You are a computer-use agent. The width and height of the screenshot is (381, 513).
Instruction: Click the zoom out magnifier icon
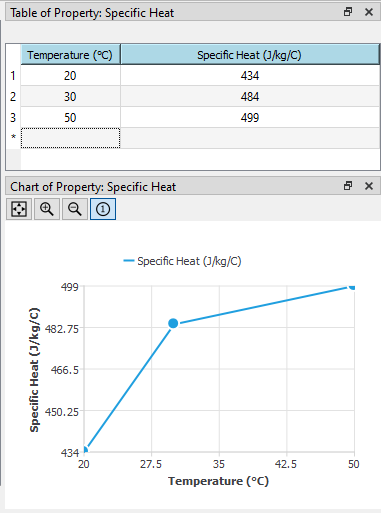coord(75,209)
